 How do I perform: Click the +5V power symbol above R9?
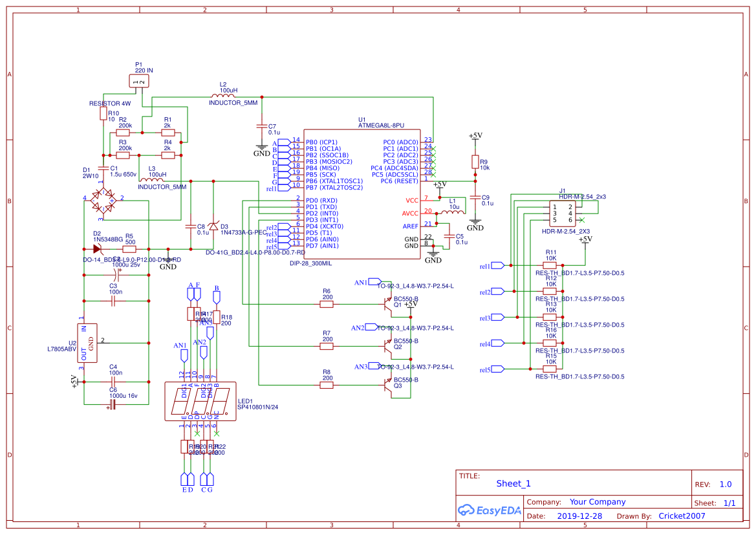click(x=475, y=138)
